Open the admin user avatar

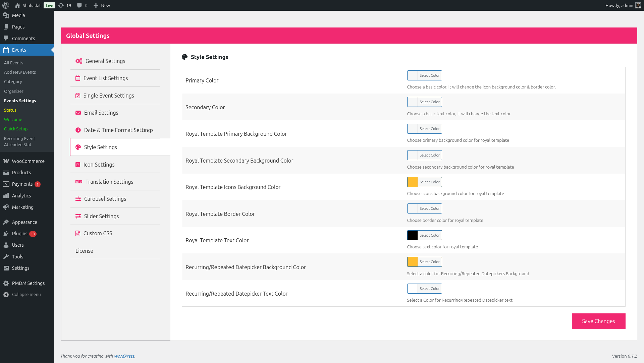tap(638, 5)
